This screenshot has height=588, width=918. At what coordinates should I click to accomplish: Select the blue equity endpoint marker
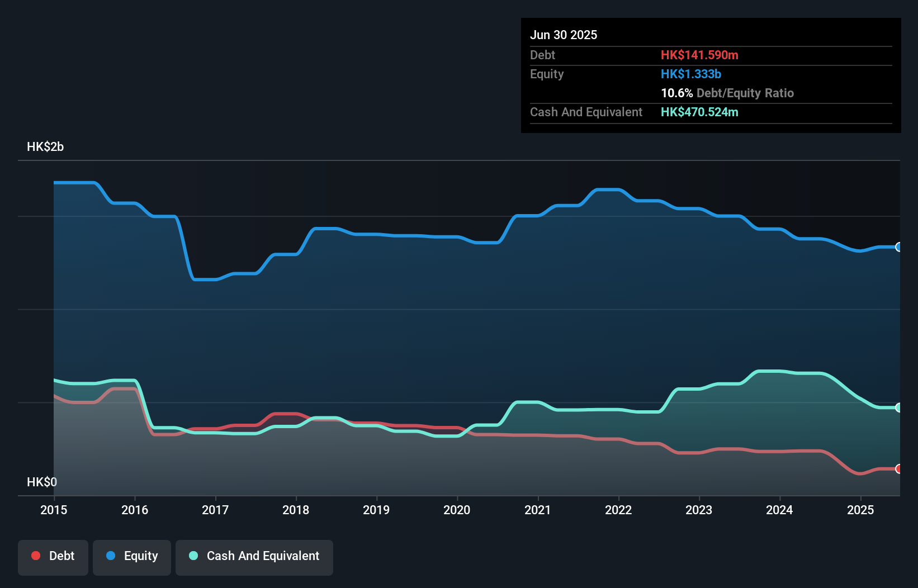[898, 246]
